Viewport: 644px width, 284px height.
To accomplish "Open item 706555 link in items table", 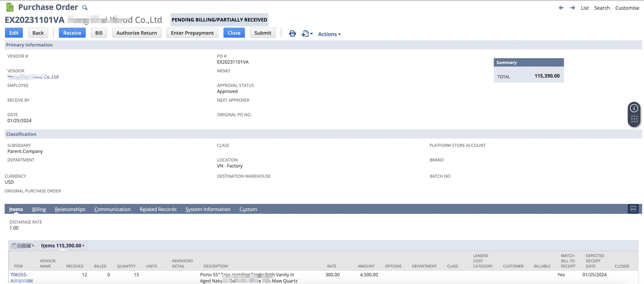I will pos(21,278).
